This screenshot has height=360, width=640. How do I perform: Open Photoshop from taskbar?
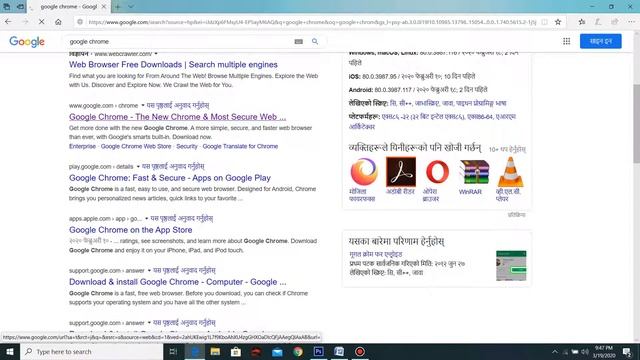pos(318,351)
